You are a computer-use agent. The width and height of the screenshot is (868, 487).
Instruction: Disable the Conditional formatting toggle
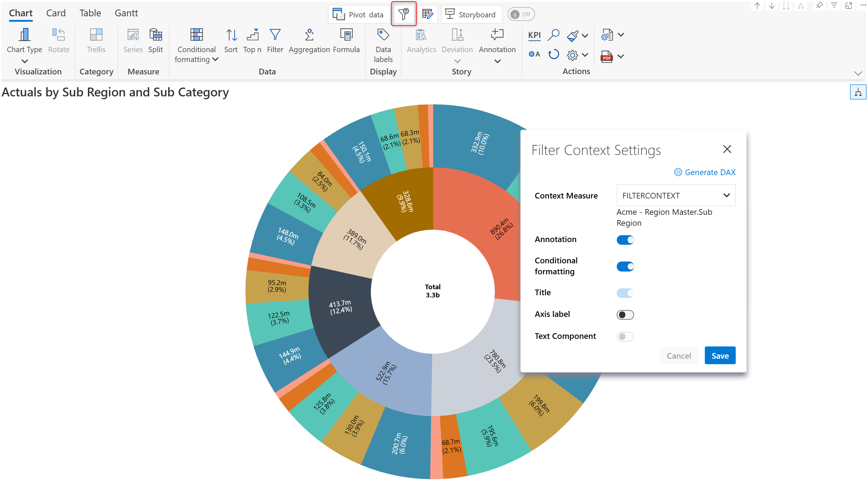pyautogui.click(x=625, y=267)
